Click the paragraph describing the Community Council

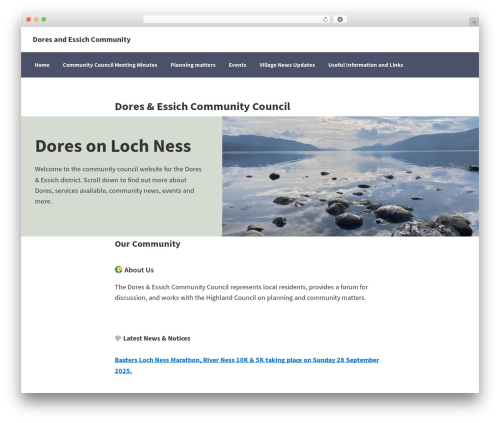coord(241,292)
